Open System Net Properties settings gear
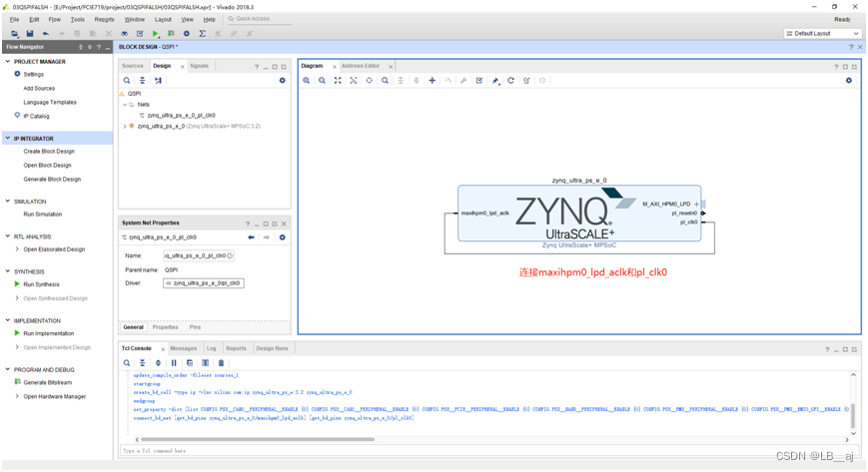The image size is (868, 472). tap(283, 237)
